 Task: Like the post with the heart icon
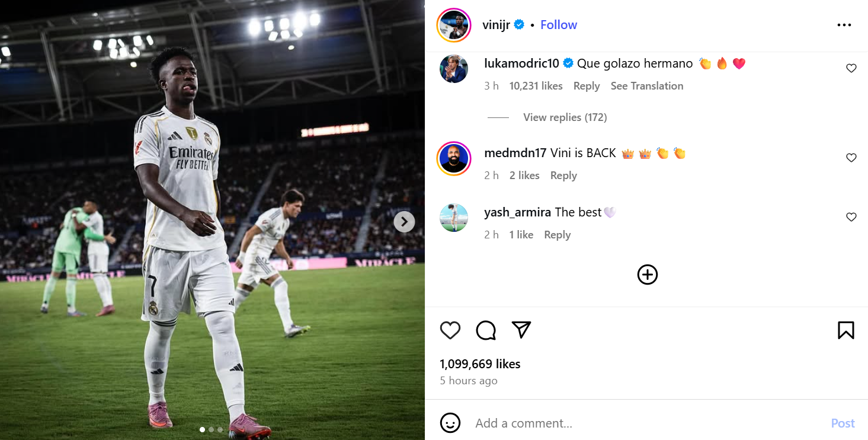[450, 330]
